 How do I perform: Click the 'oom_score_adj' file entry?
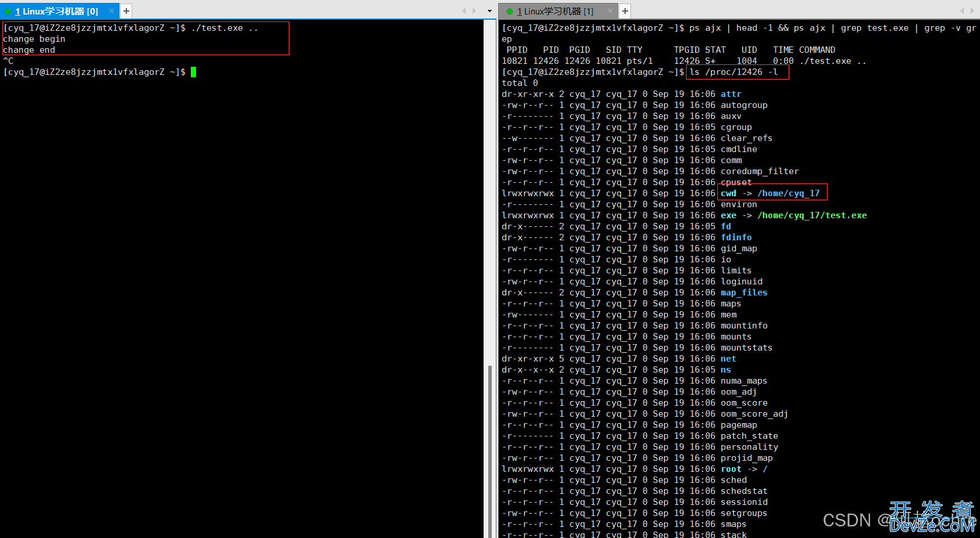pos(754,414)
